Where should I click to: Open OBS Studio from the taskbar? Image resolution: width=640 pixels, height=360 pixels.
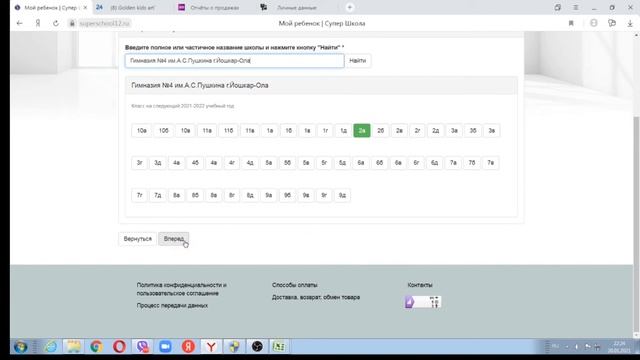click(257, 347)
